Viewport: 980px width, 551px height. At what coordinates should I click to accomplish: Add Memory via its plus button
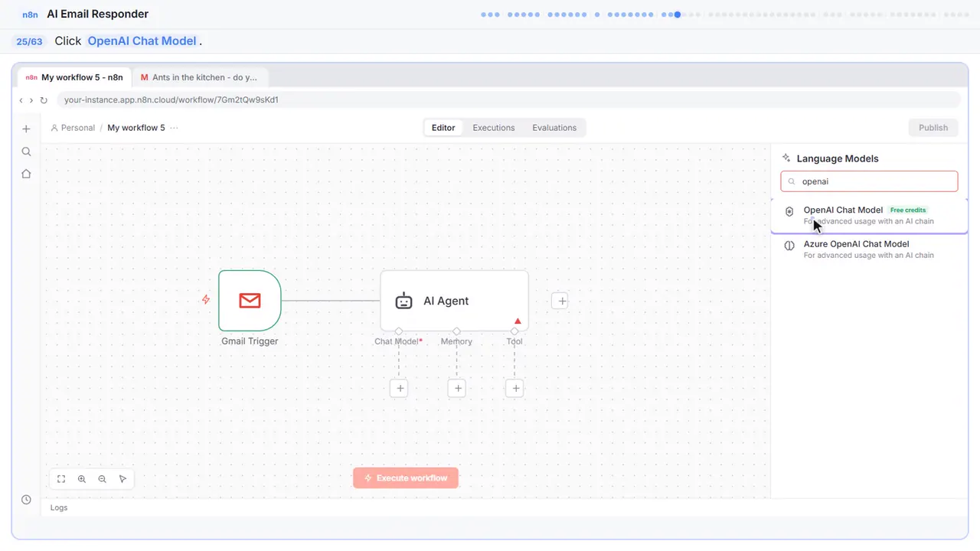coord(457,389)
